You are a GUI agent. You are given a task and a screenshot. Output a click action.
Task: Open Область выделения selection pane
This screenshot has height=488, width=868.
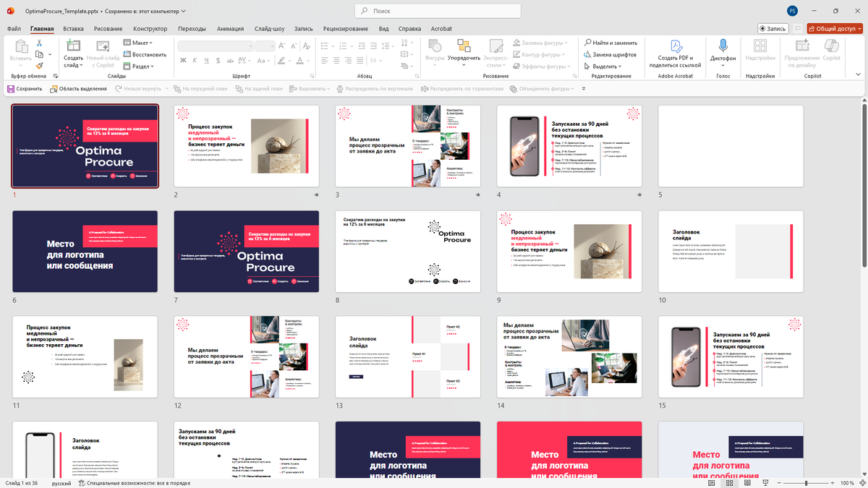point(78,89)
